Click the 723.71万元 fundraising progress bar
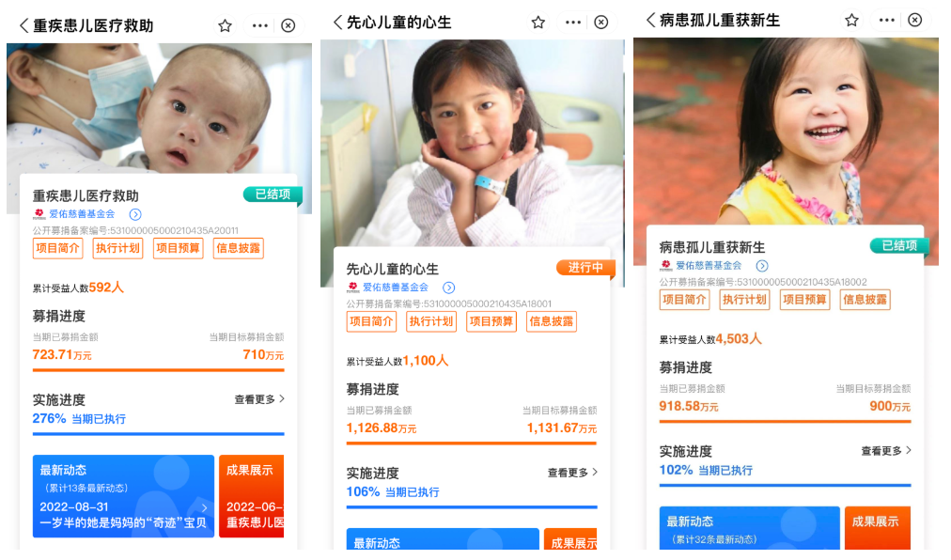 pos(158,369)
